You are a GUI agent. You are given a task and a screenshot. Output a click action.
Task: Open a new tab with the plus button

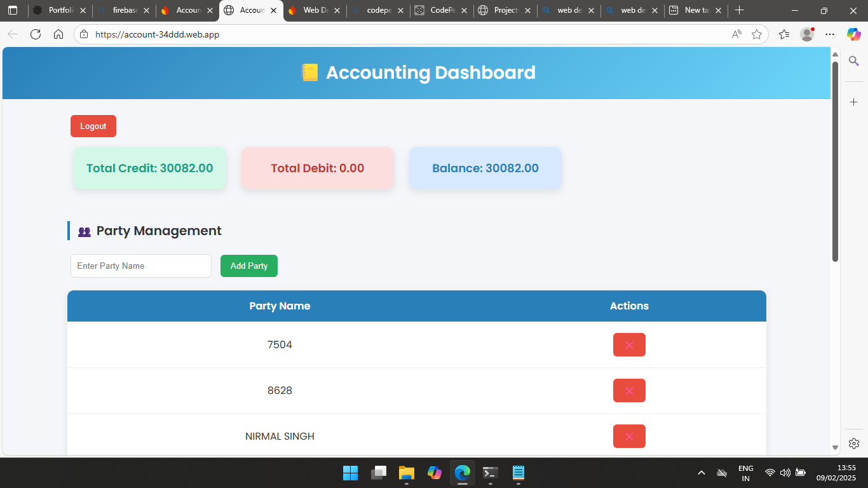click(739, 10)
